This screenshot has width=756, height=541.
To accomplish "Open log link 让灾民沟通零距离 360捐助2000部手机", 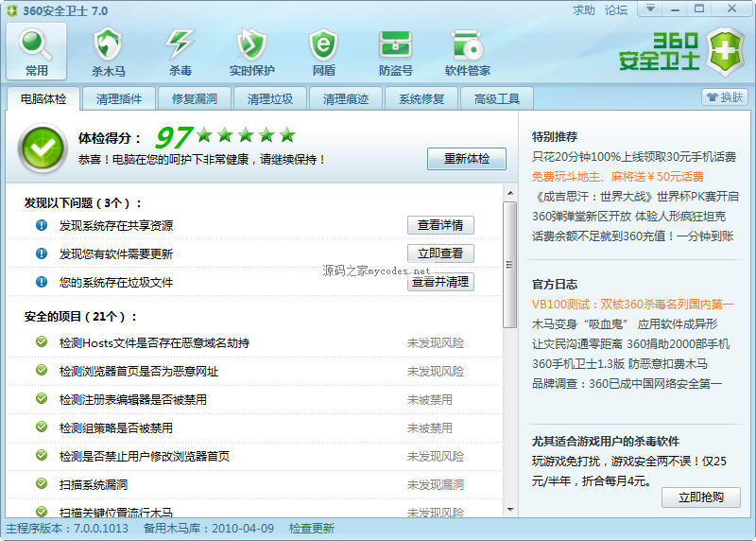I will point(630,344).
